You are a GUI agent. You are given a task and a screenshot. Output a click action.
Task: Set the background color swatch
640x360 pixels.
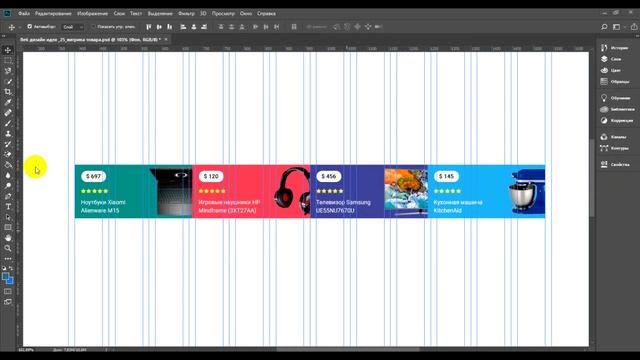click(x=10, y=281)
